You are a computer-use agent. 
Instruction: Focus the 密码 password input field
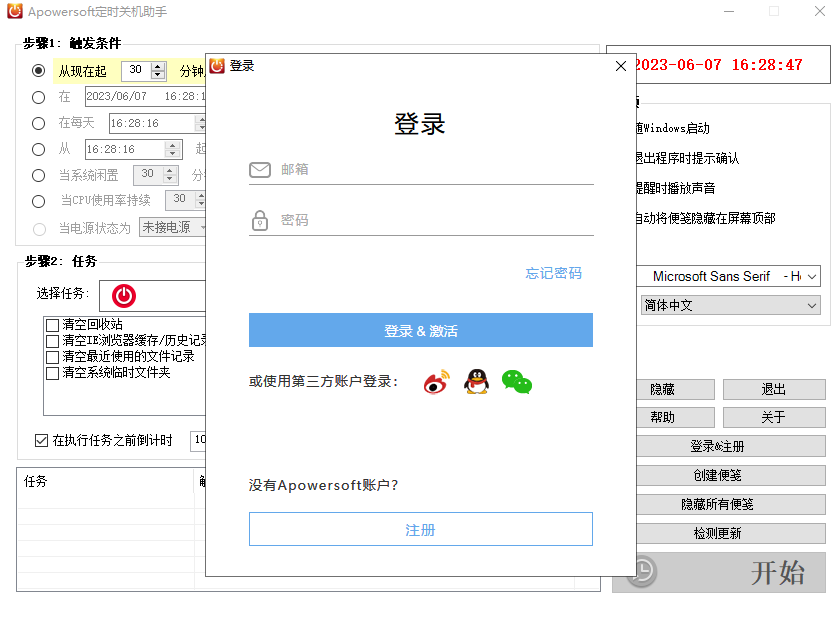421,220
